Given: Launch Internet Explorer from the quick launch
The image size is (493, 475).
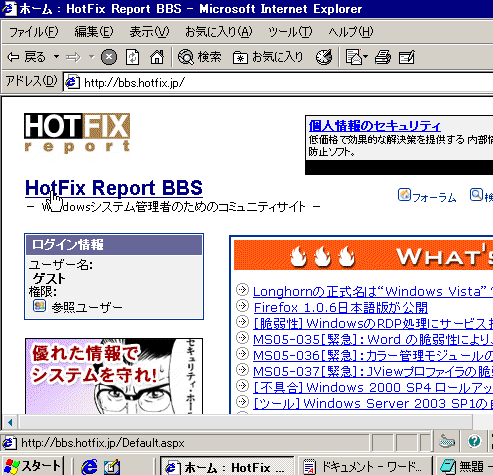Looking at the screenshot, I should click(90, 467).
